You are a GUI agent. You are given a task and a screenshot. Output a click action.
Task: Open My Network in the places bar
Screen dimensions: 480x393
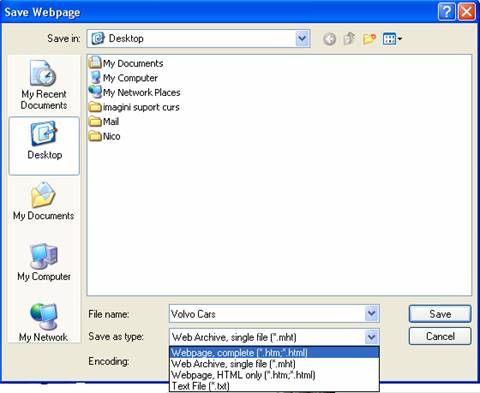(x=44, y=322)
